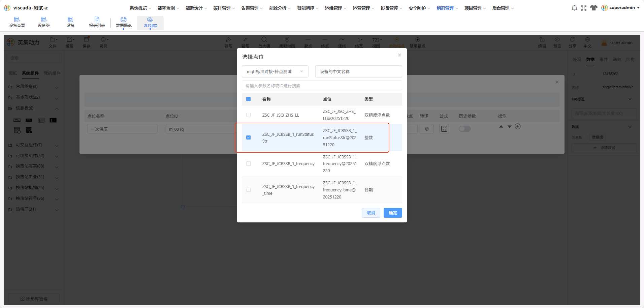The width and height of the screenshot is (644, 308).
Task: Select the 钢笔 pen tool
Action: [x=228, y=42]
